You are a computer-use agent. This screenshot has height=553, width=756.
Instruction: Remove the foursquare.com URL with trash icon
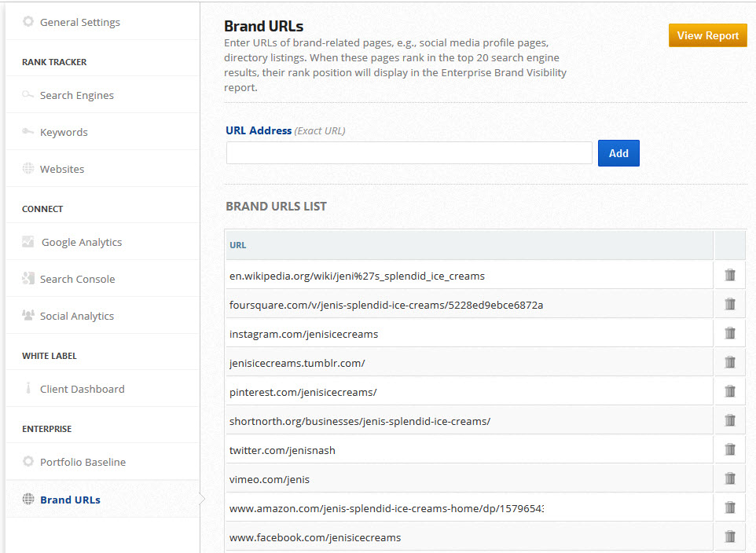pyautogui.click(x=729, y=304)
